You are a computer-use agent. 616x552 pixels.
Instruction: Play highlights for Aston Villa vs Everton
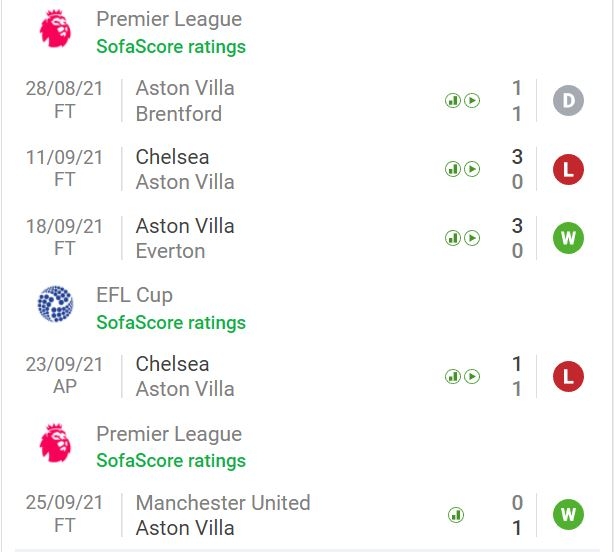[x=472, y=238]
